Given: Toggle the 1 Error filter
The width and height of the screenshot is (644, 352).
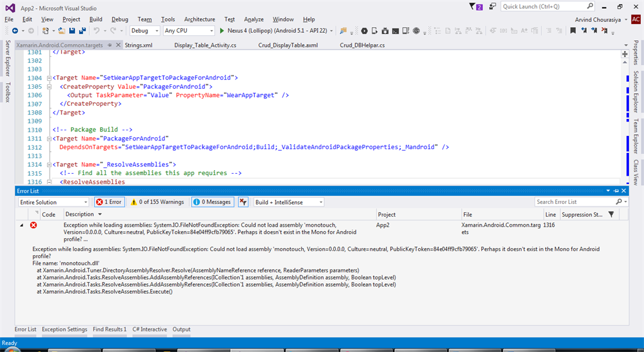Looking at the screenshot, I should tap(109, 202).
